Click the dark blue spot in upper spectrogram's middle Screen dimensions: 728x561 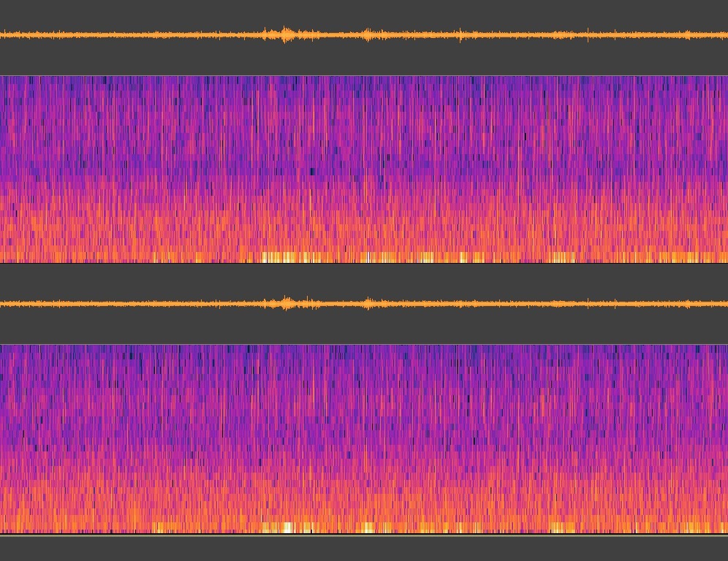point(313,172)
